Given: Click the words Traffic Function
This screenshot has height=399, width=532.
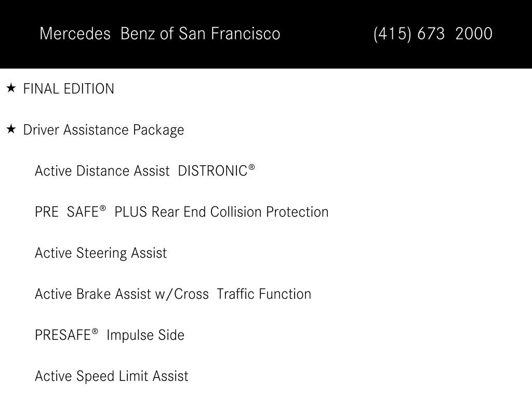Looking at the screenshot, I should [x=264, y=294].
